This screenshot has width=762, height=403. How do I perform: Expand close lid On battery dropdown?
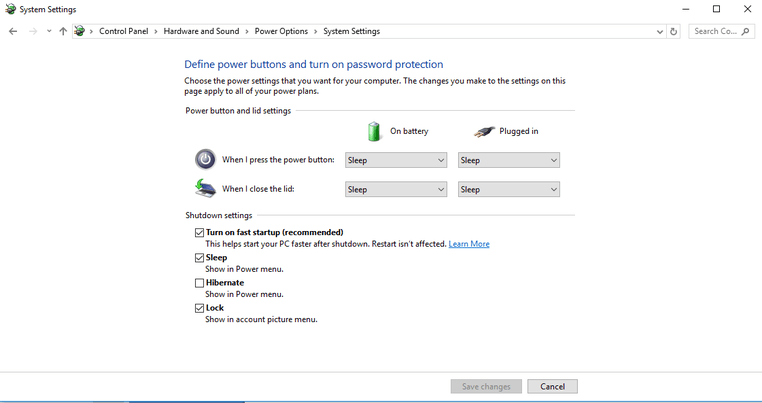point(395,189)
